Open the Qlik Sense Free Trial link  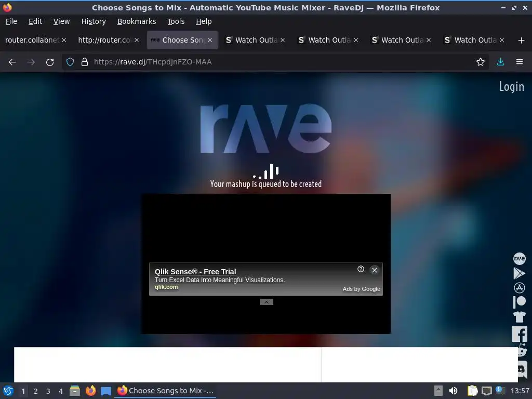pyautogui.click(x=195, y=271)
